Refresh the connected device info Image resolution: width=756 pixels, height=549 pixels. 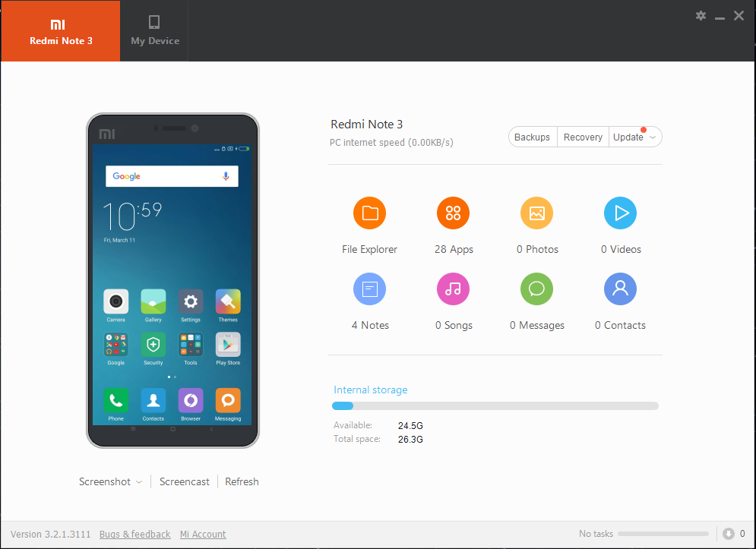tap(242, 481)
